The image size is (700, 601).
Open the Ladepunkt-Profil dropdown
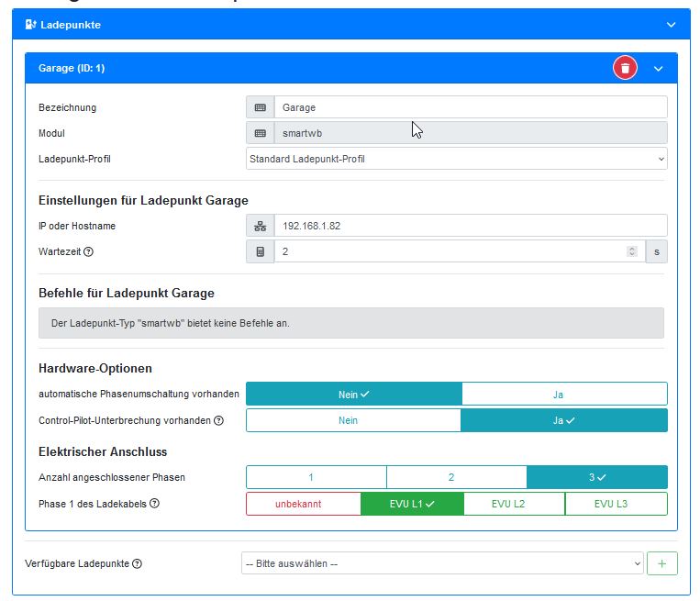(x=456, y=159)
